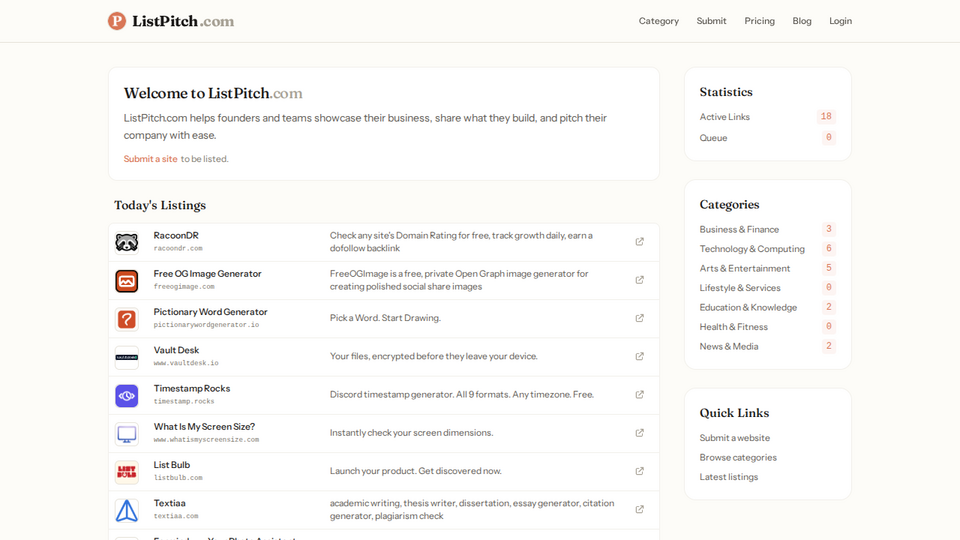The image size is (960, 540).
Task: Open external link icon for Textiaa
Action: (639, 509)
